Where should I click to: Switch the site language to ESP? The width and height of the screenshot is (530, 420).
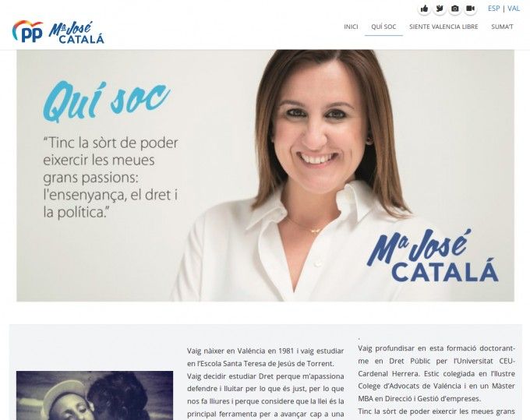(493, 9)
